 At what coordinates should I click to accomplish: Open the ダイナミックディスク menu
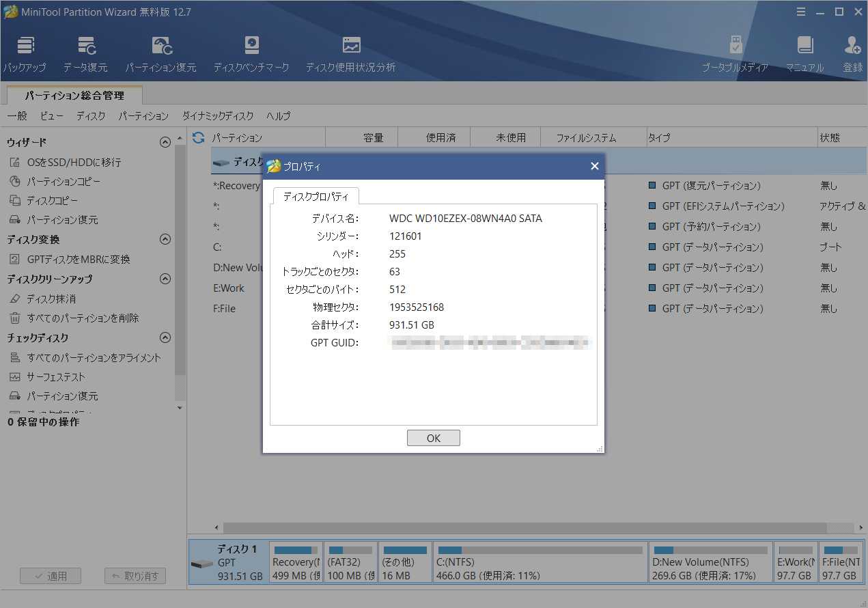point(218,116)
